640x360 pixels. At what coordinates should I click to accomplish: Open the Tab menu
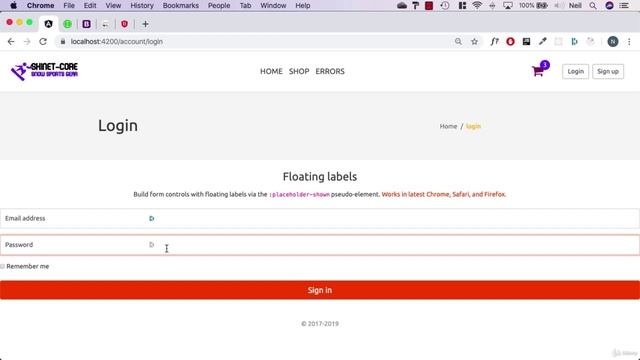(x=245, y=6)
